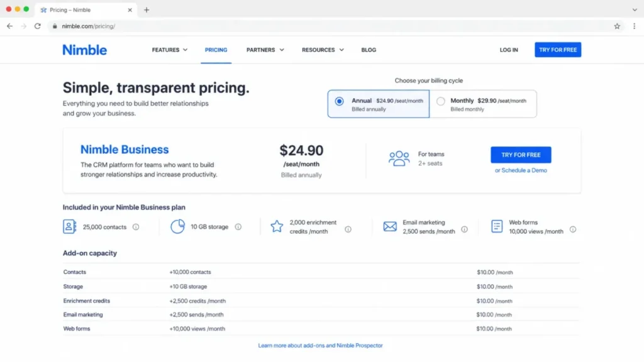
Task: Click 'Choose your billing cycle' text
Action: pos(429,80)
